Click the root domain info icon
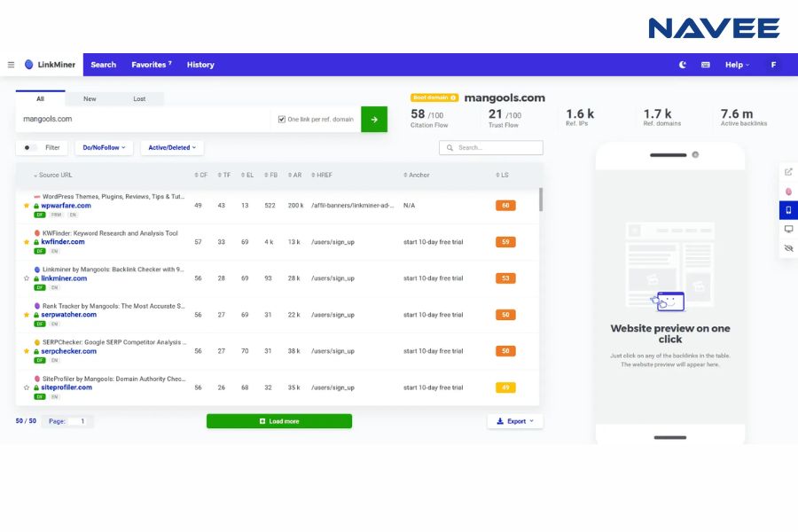The width and height of the screenshot is (798, 532). pyautogui.click(x=453, y=98)
